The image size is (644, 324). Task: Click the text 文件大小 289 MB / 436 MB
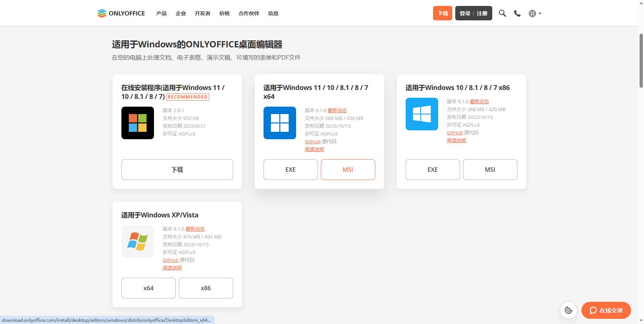coord(334,118)
